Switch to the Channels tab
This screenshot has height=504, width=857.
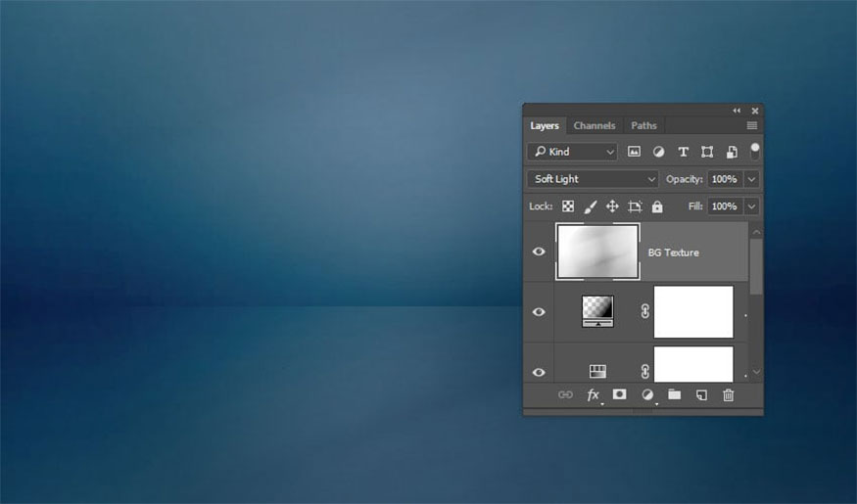point(595,125)
